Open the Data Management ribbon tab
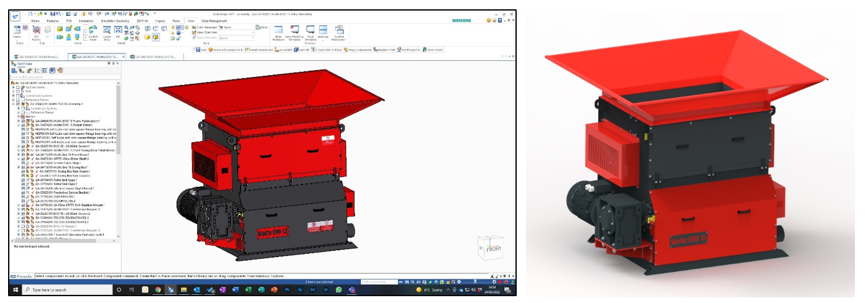 [214, 20]
